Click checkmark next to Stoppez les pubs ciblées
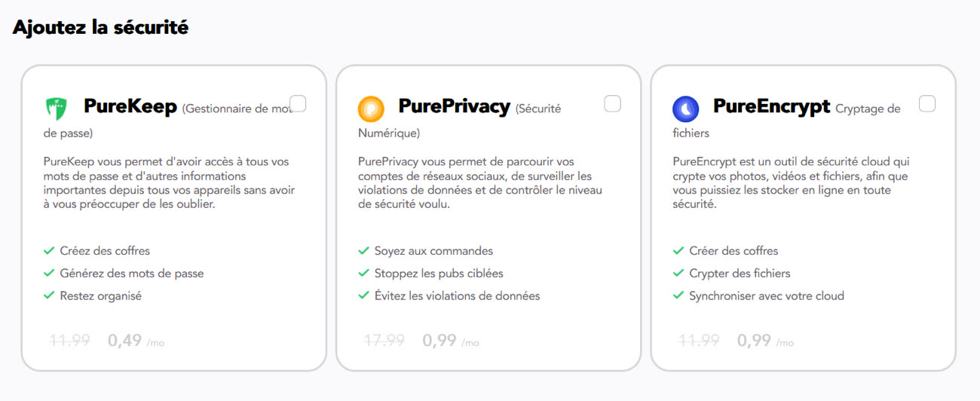Viewport: 980px width, 401px height. 363,273
